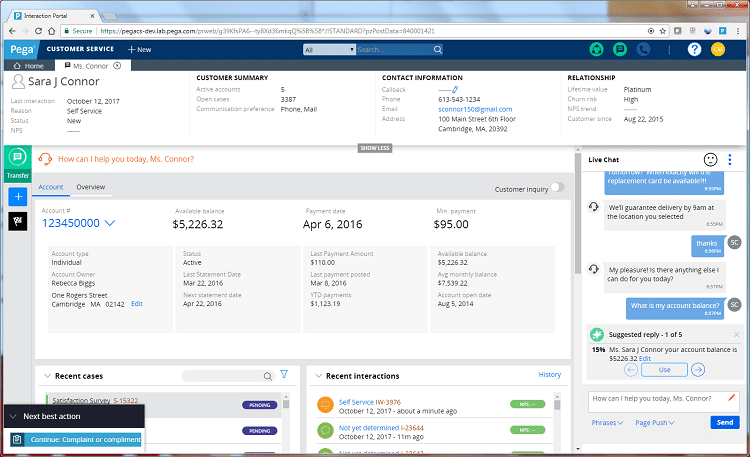Open the History link in Recent interactions
The width and height of the screenshot is (750, 457).
(x=550, y=375)
